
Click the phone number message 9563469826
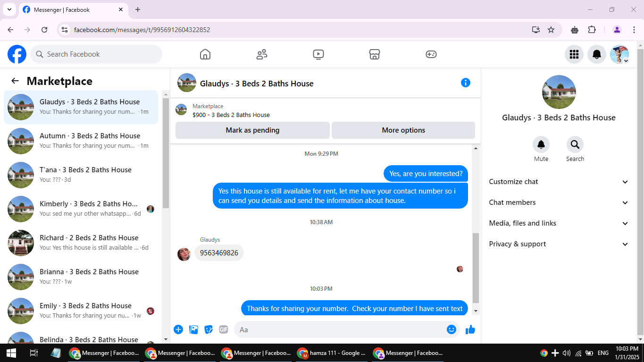click(x=219, y=253)
